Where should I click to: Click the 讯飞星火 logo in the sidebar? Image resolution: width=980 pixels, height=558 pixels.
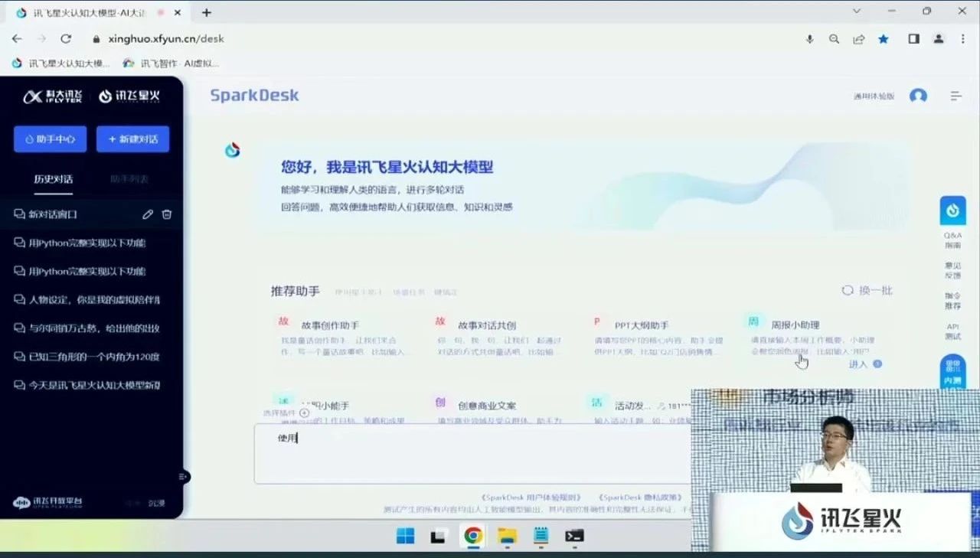129,96
